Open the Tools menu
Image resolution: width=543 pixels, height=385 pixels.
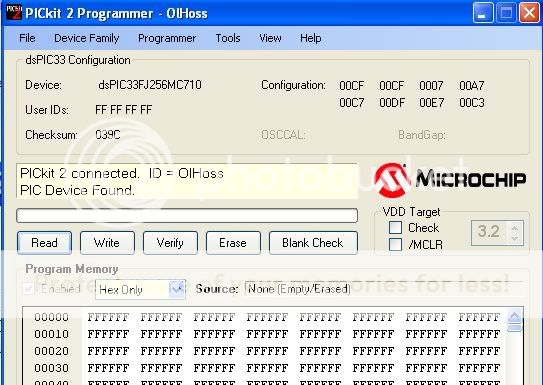[228, 38]
